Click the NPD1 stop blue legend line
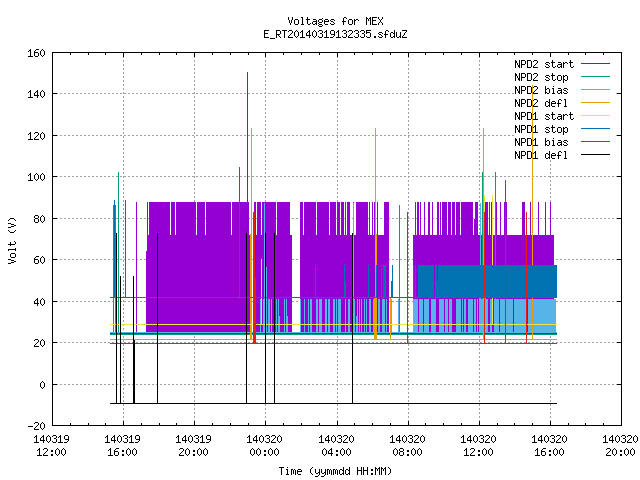 pos(595,129)
